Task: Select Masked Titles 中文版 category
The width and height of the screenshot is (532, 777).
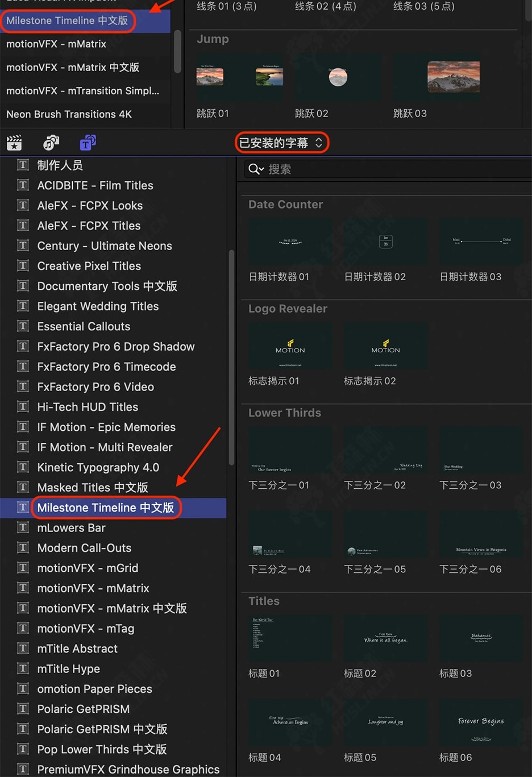Action: coord(113,487)
